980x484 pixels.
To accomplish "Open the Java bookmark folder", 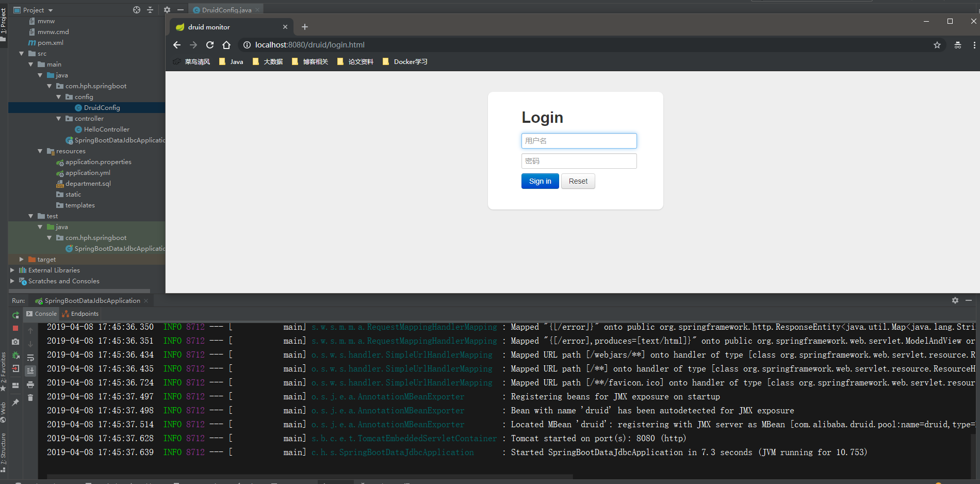I will pos(231,61).
